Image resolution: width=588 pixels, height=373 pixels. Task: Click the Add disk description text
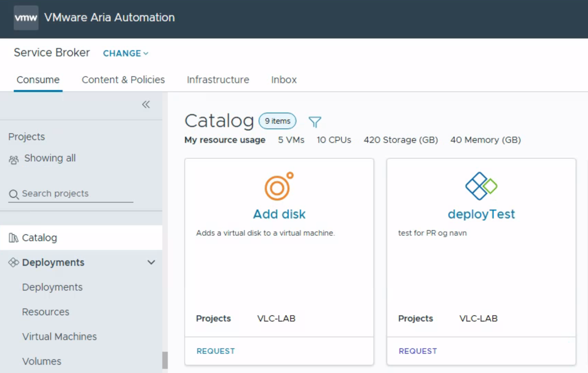pyautogui.click(x=265, y=233)
